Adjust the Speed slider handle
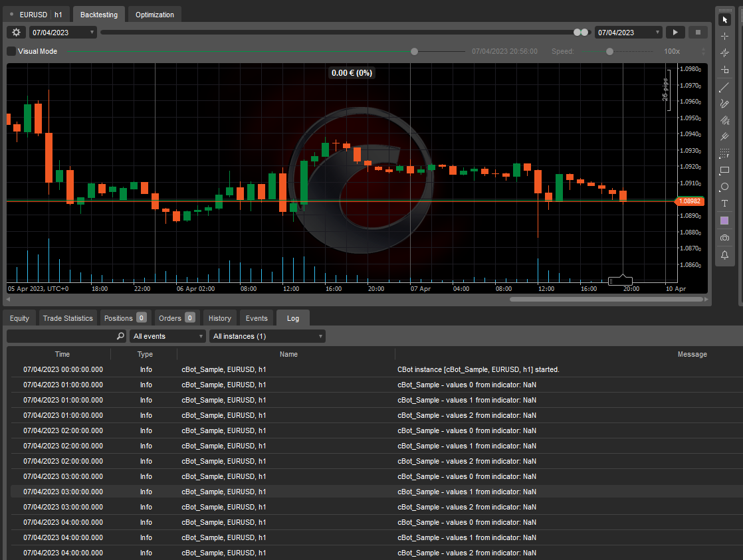743x560 pixels. [610, 51]
